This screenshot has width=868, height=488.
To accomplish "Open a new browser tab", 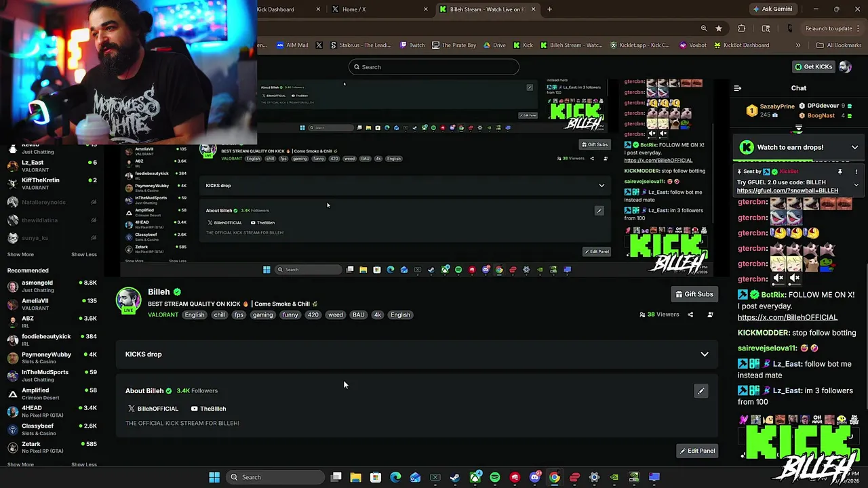I will click(549, 9).
